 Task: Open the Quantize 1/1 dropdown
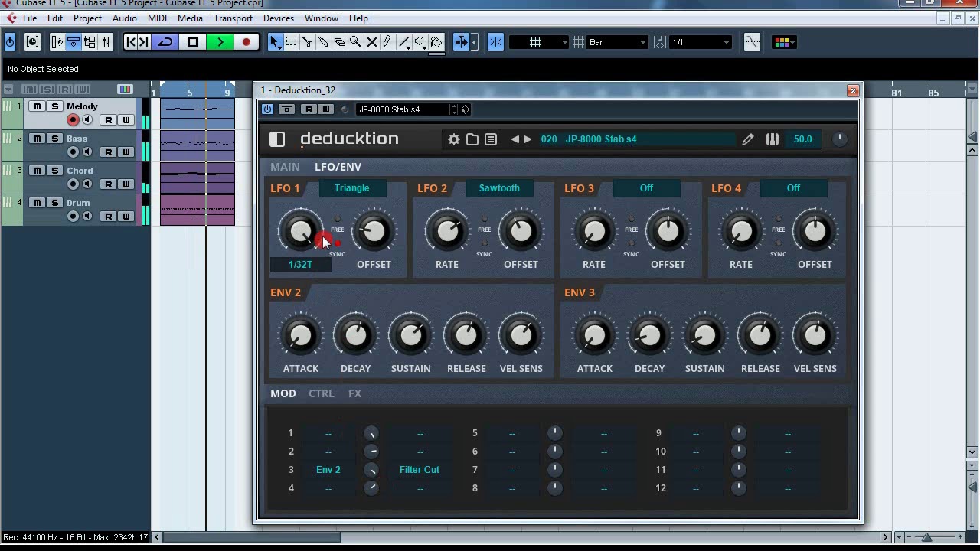(x=701, y=42)
